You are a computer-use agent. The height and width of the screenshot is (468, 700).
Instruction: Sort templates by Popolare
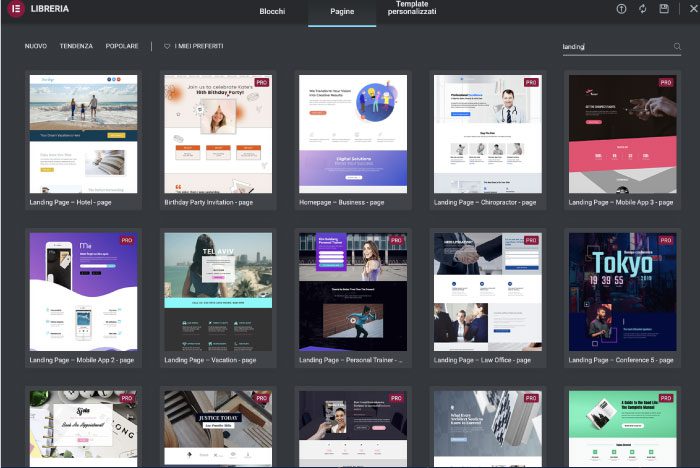122,46
